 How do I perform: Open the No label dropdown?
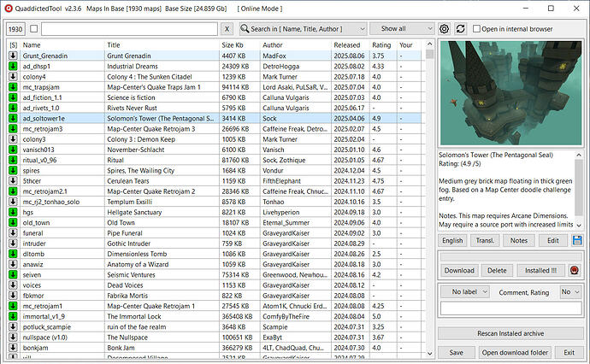[x=465, y=292]
